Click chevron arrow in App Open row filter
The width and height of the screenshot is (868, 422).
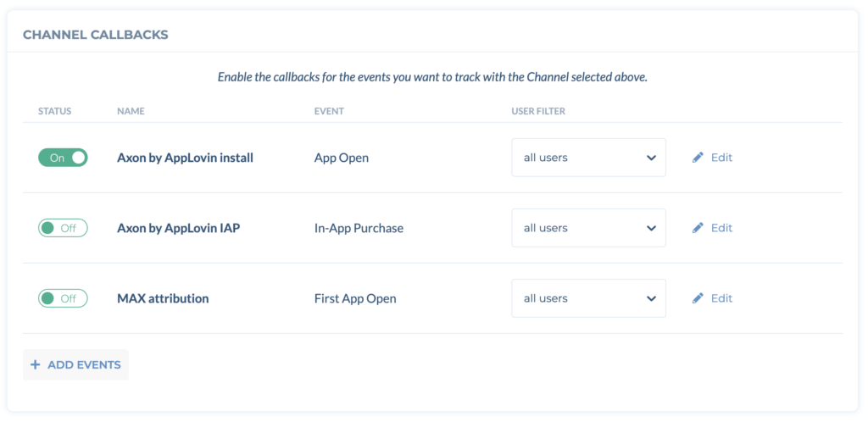click(651, 158)
